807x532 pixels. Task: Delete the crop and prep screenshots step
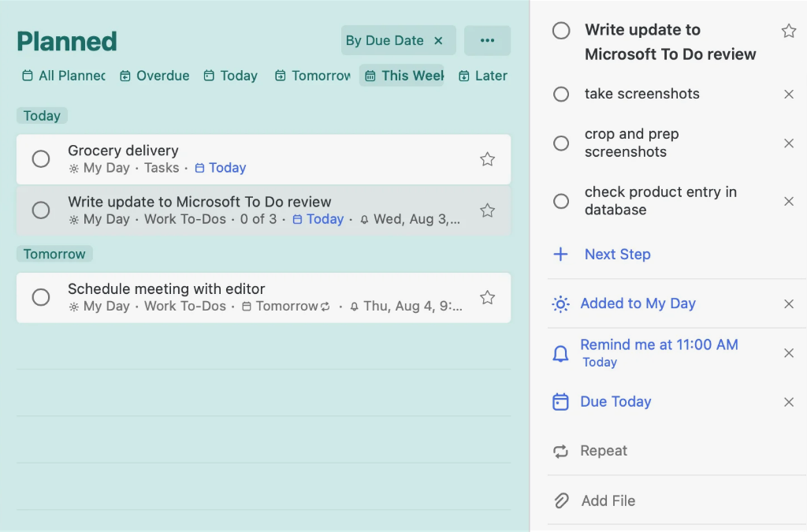[788, 143]
